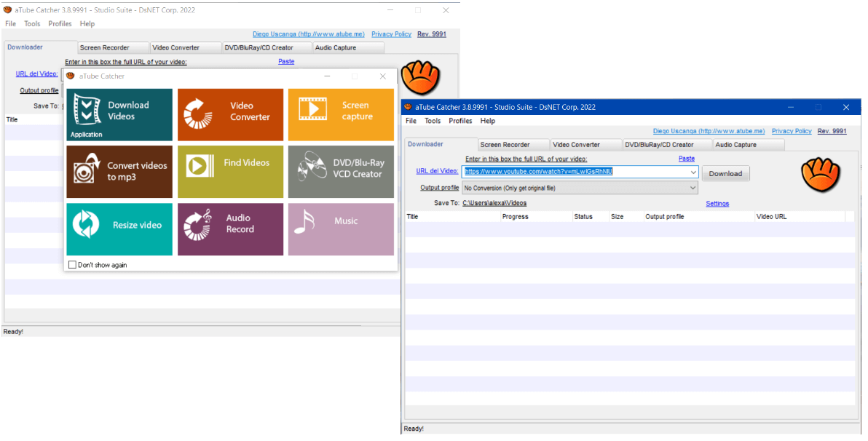Click the Paste link in left window
868x441 pixels.
pyautogui.click(x=286, y=61)
